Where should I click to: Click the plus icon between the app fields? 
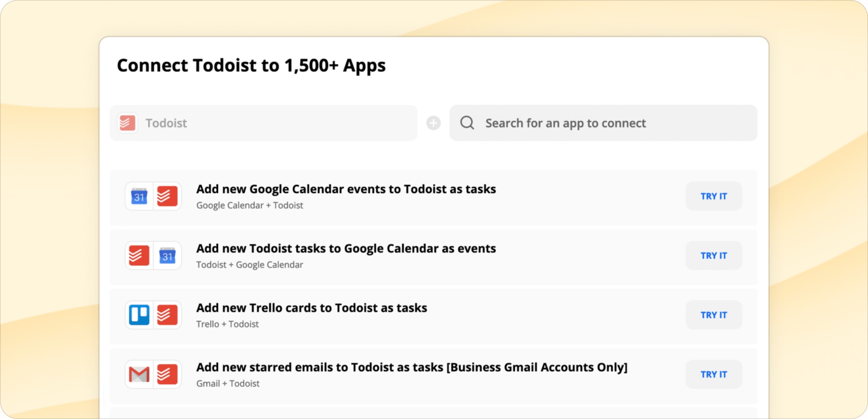[433, 123]
